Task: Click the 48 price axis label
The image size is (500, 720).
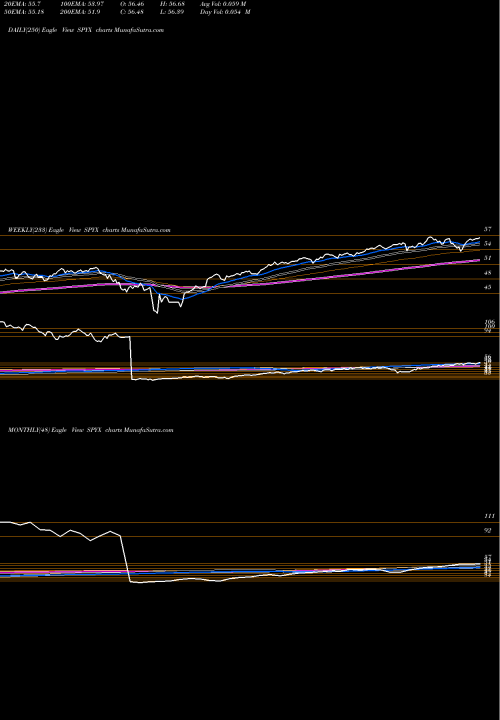Action: click(488, 273)
